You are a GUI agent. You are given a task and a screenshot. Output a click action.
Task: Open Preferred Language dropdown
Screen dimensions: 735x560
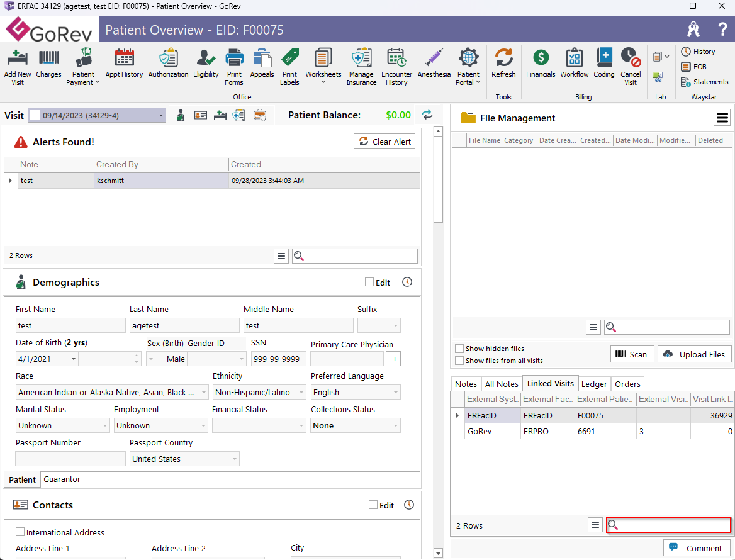click(x=396, y=392)
